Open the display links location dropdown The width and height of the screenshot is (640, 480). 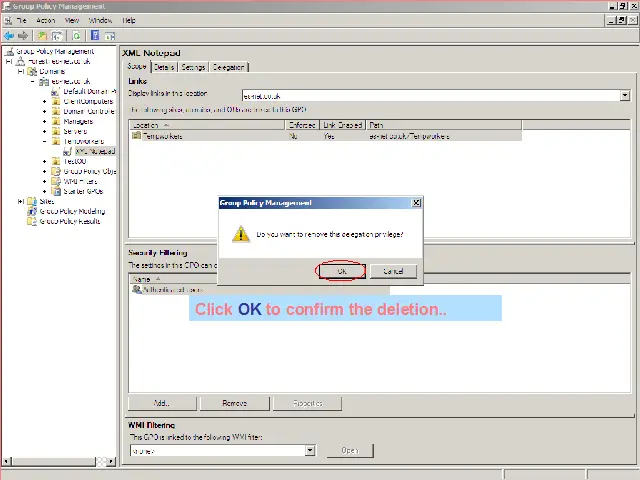[625, 96]
